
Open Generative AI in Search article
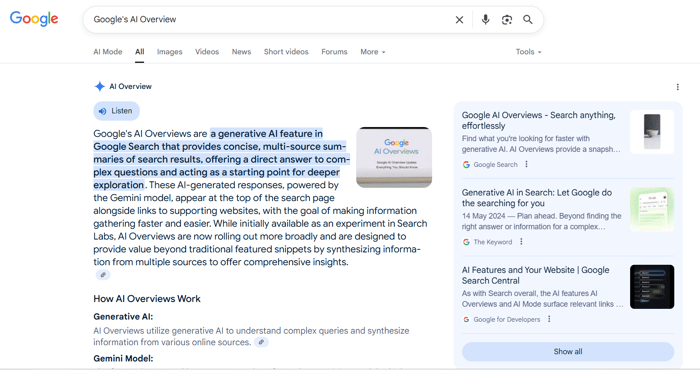[x=537, y=198]
